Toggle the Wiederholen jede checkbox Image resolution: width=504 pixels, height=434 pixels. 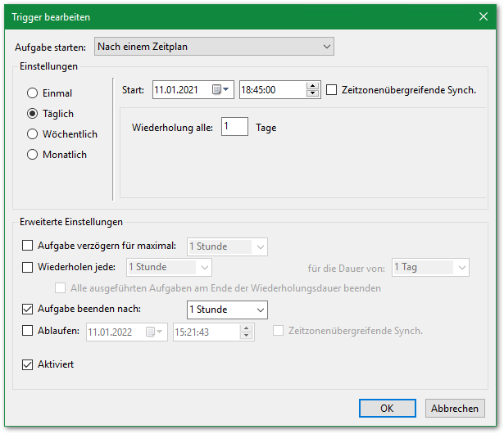(28, 267)
